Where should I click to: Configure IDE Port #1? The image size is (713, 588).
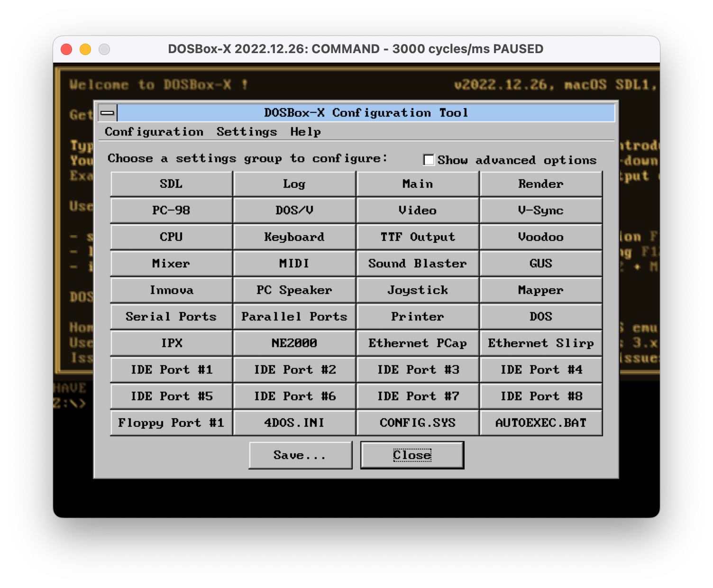(x=171, y=370)
